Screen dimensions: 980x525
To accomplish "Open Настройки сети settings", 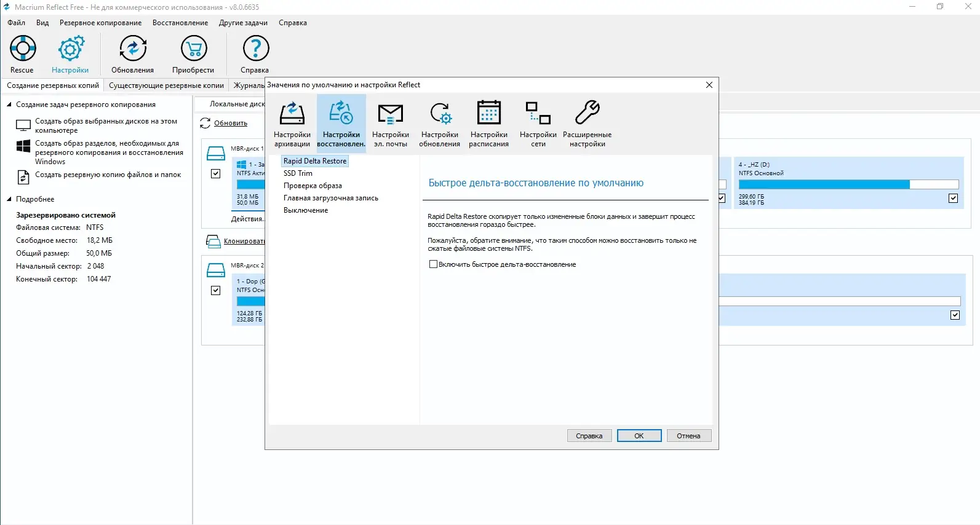I will [x=538, y=123].
